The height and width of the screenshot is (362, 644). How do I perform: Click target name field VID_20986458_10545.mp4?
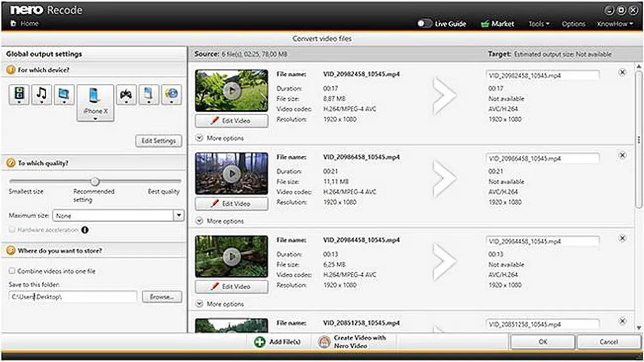[543, 158]
